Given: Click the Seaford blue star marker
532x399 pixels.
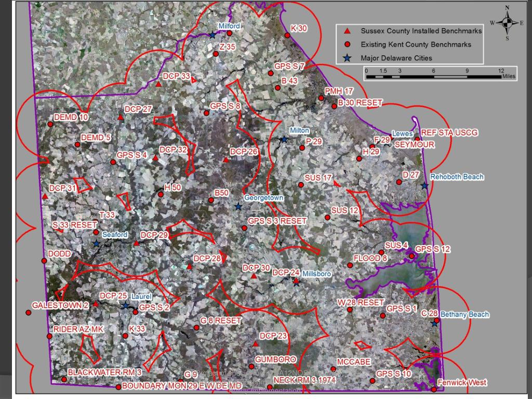Looking at the screenshot, I should [96, 244].
